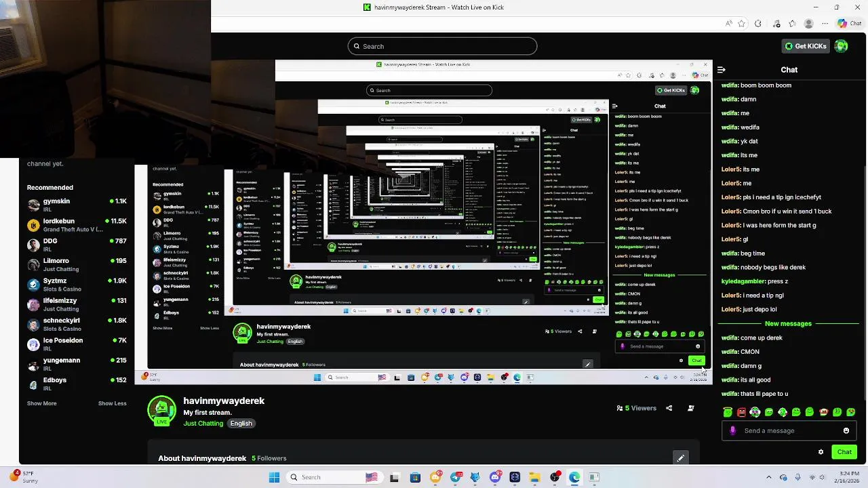Show hidden system tray icons chevron
868x488 pixels.
pyautogui.click(x=768, y=477)
